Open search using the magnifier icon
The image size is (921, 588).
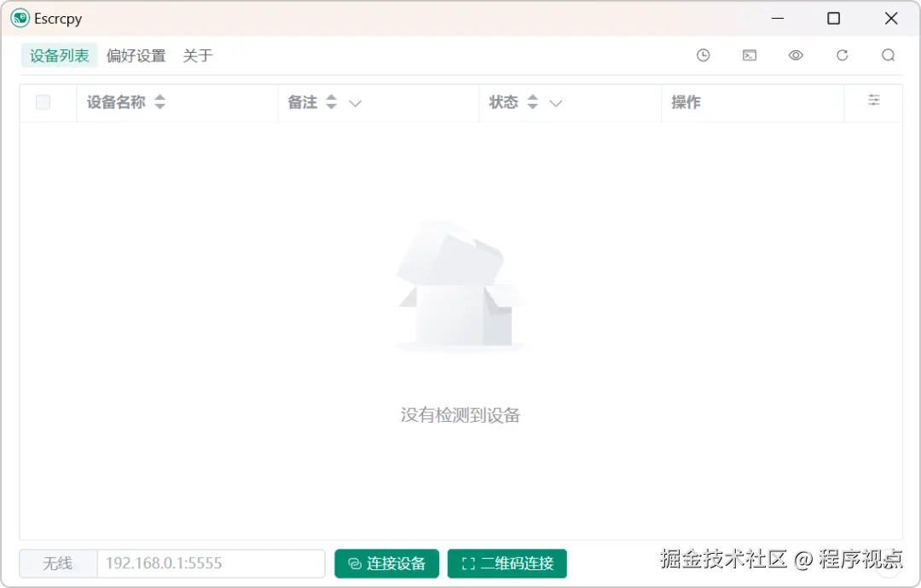[888, 55]
